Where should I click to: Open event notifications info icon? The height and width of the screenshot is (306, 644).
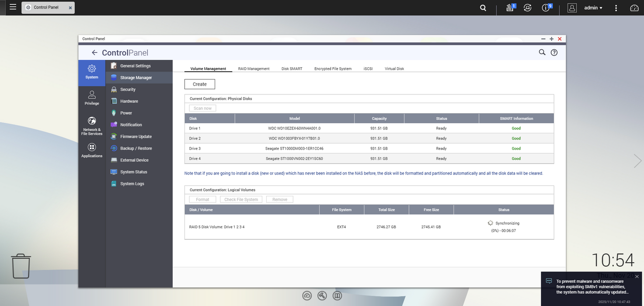click(x=546, y=8)
